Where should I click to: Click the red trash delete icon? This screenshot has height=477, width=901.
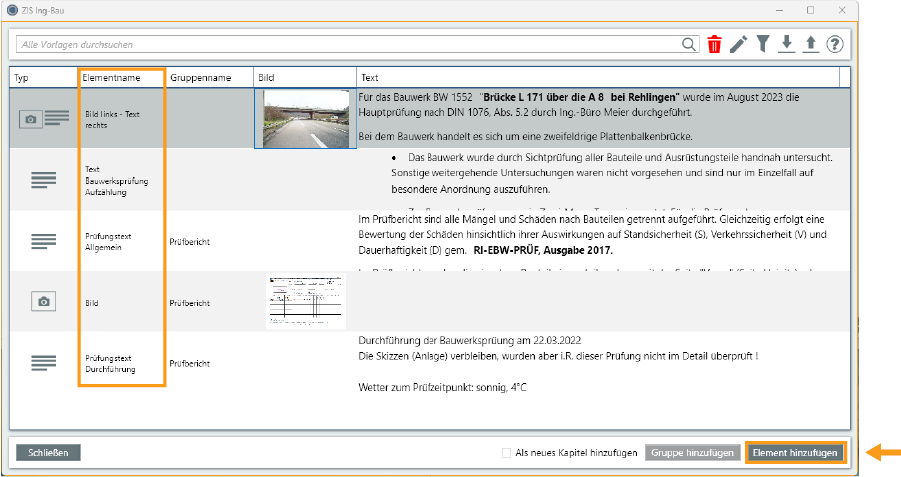[x=714, y=44]
